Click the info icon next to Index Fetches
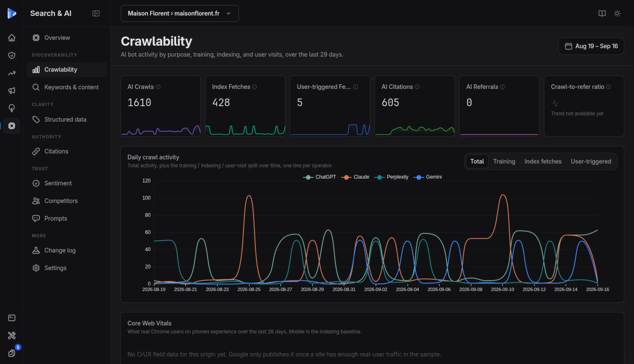Screen dimensions: 634x364 (x=255, y=87)
